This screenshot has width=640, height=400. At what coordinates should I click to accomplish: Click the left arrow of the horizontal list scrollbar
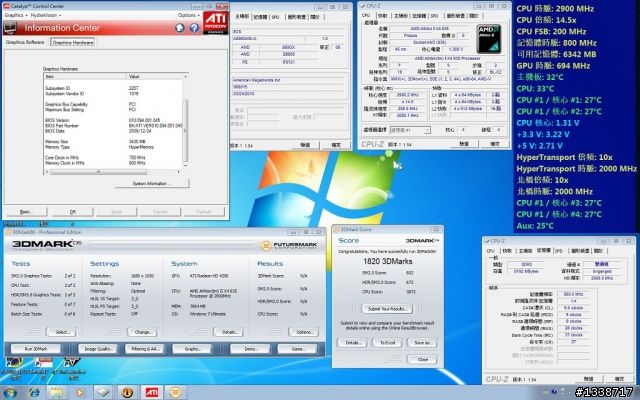pyautogui.click(x=47, y=172)
